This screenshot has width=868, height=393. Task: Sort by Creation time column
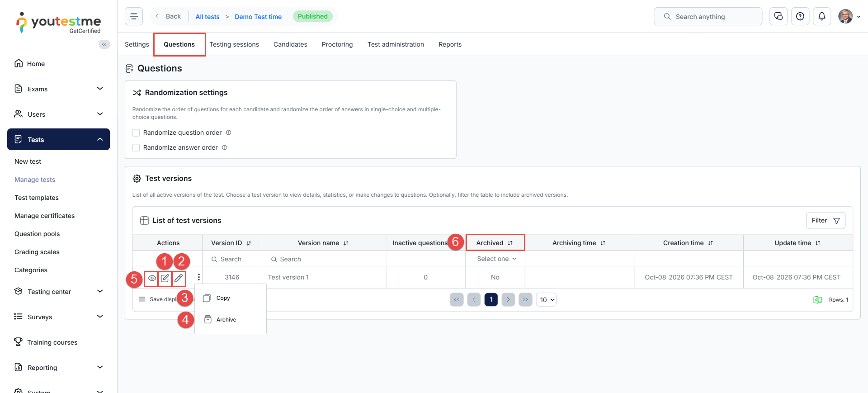pyautogui.click(x=710, y=243)
